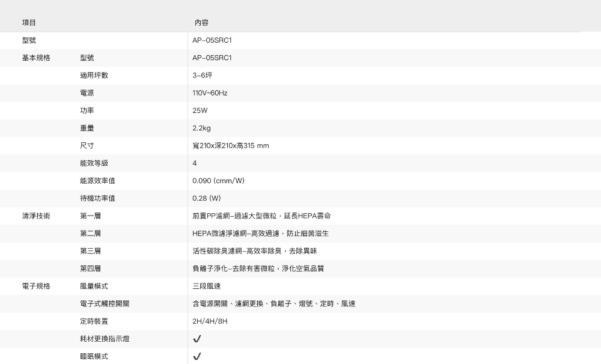Select the 項目 column header

[29, 22]
